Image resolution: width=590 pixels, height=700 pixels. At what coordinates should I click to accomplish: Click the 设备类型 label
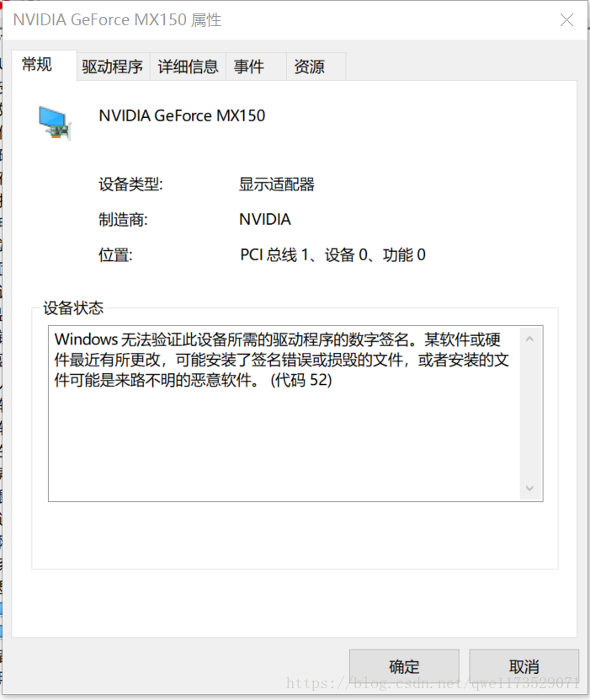(130, 184)
